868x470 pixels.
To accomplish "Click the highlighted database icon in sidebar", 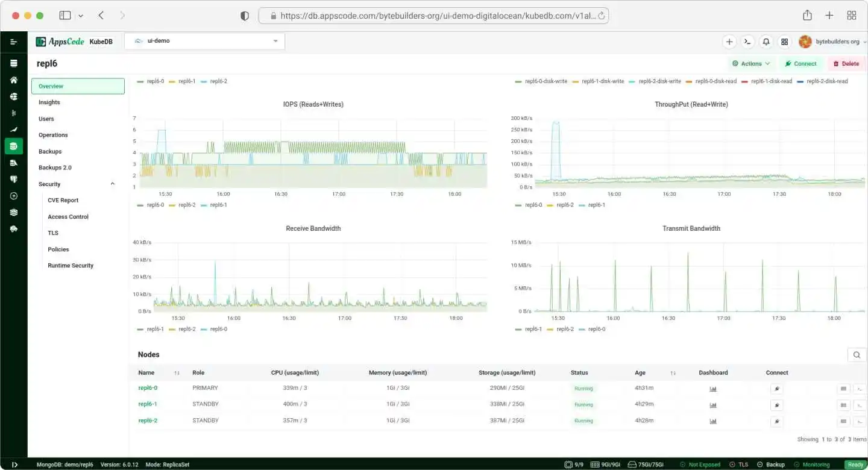I will [13, 146].
